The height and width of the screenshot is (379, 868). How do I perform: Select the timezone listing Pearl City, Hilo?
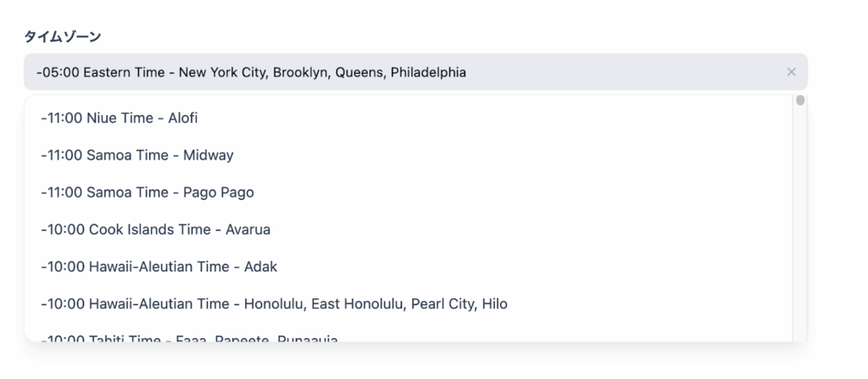[273, 304]
